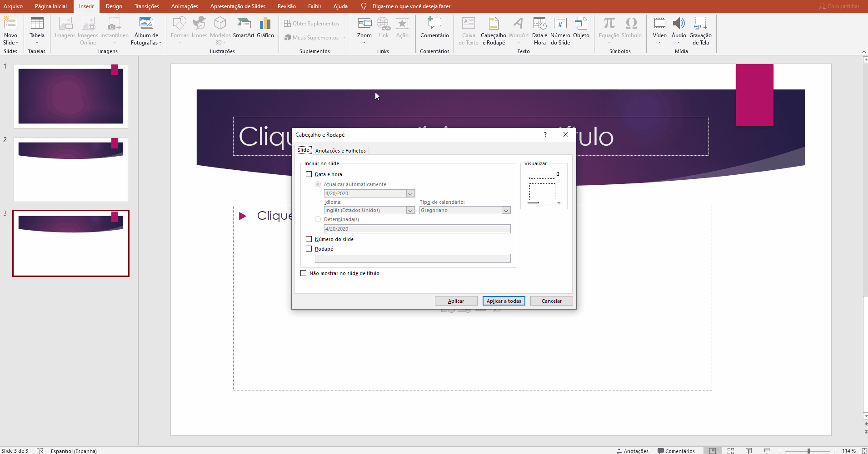Click the Compartilhar button
The image size is (868, 454).
(x=839, y=6)
